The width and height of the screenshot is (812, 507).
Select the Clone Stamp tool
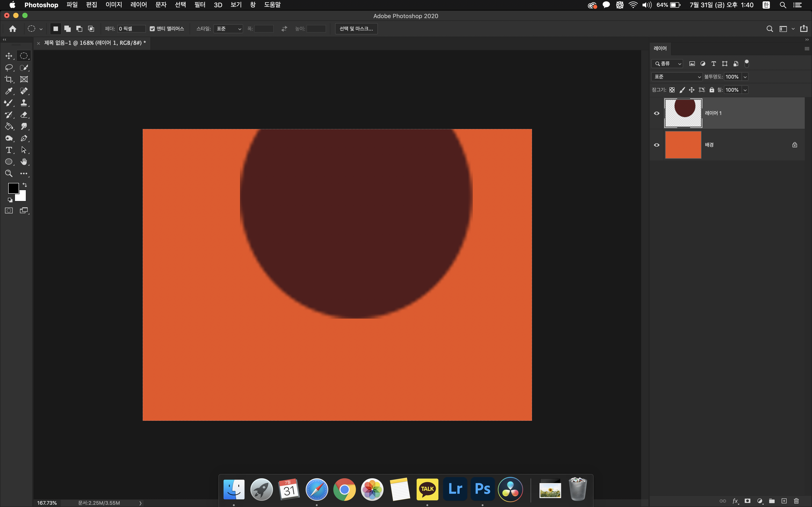(24, 103)
